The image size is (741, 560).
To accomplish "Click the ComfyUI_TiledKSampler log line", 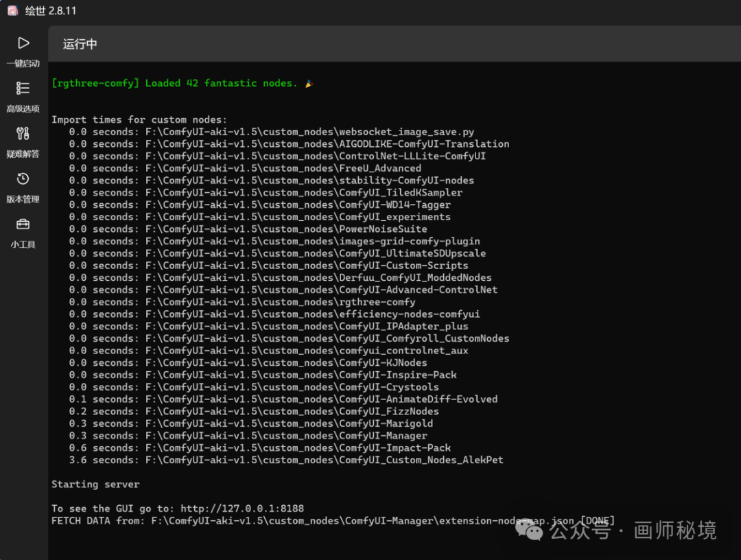I will tap(266, 193).
